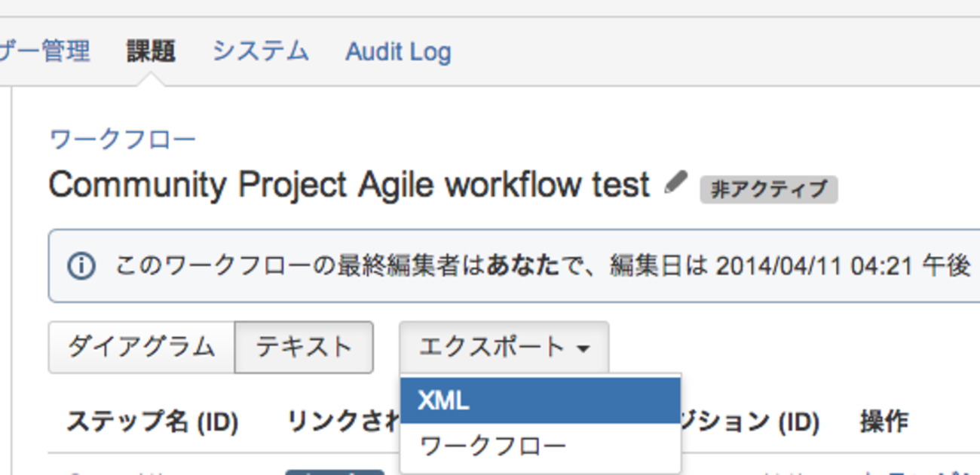Open the システム admin tab
Screen dimensions: 980x475
click(x=260, y=51)
